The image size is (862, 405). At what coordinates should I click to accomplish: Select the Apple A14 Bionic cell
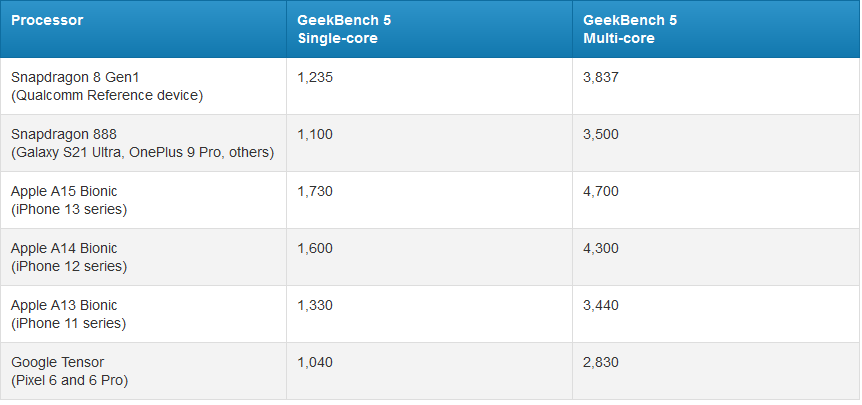click(69, 257)
